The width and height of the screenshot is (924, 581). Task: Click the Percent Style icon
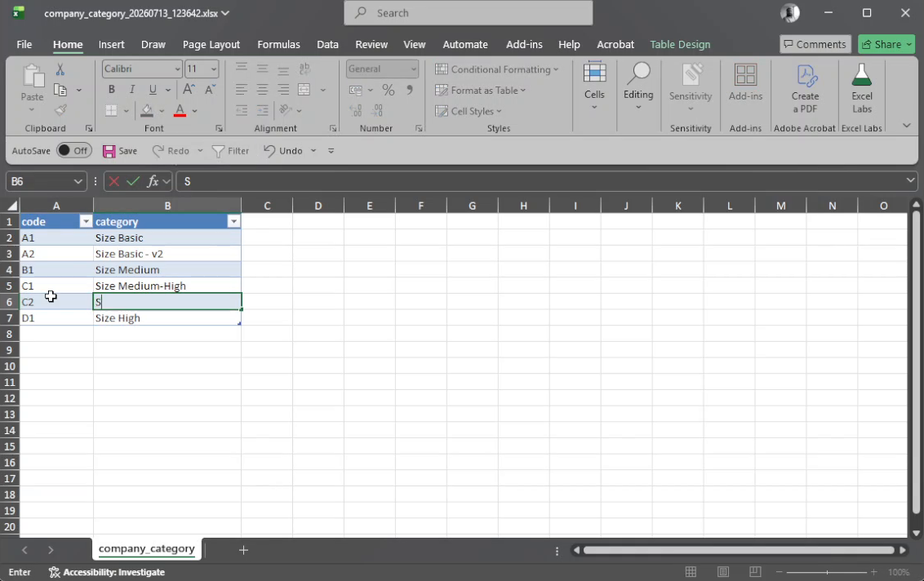pos(388,90)
